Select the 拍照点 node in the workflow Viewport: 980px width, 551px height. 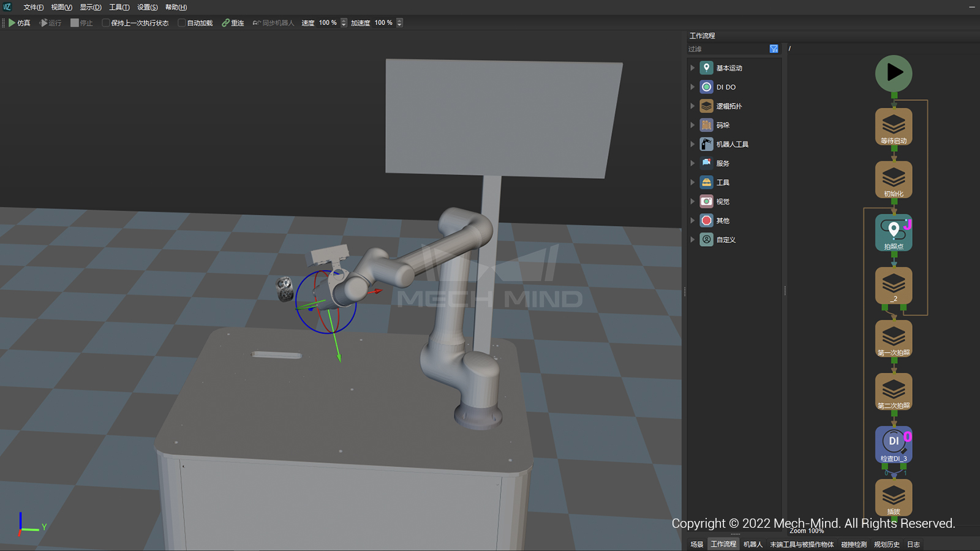pyautogui.click(x=894, y=233)
